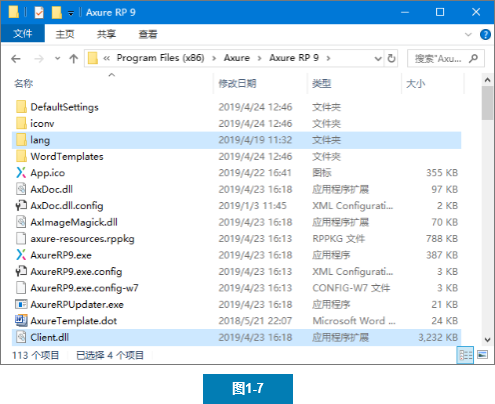The image size is (495, 404).
Task: Click the AxureRPUpdater.exe icon
Action: [x=21, y=304]
